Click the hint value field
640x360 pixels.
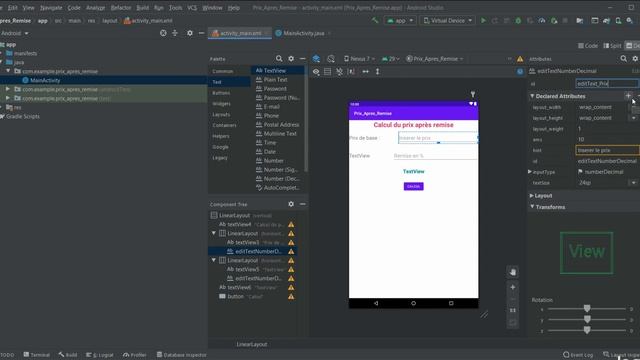click(x=607, y=150)
